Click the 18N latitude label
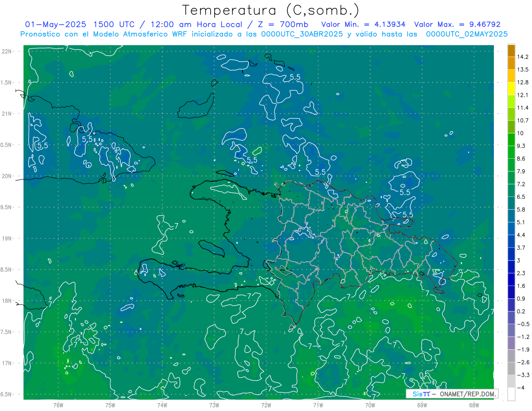Viewport: 532px width, 411px height. 7,301
